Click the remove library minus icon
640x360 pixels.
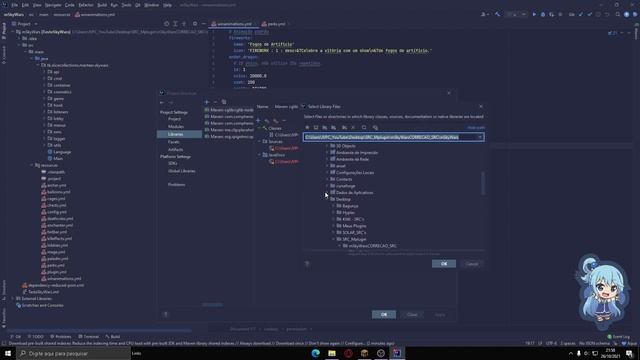click(215, 102)
